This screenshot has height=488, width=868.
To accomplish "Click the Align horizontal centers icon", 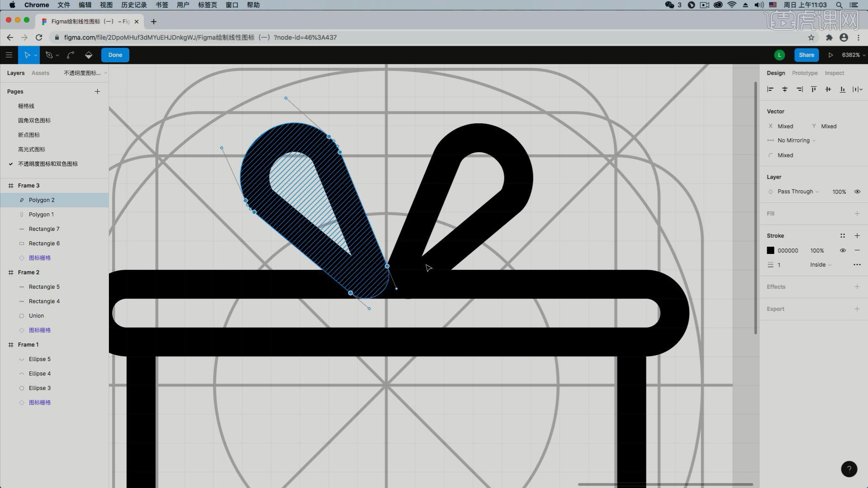I will 785,89.
